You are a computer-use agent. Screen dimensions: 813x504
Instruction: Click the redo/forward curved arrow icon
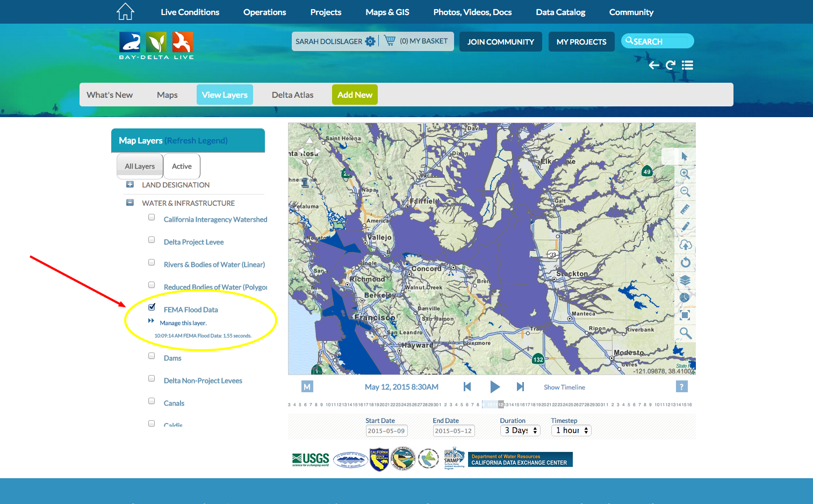671,65
